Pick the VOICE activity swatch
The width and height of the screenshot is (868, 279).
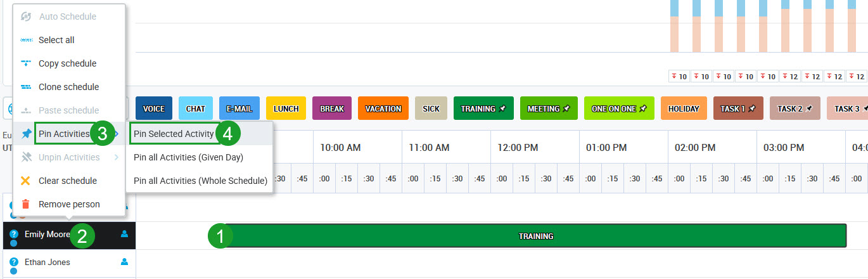(153, 108)
